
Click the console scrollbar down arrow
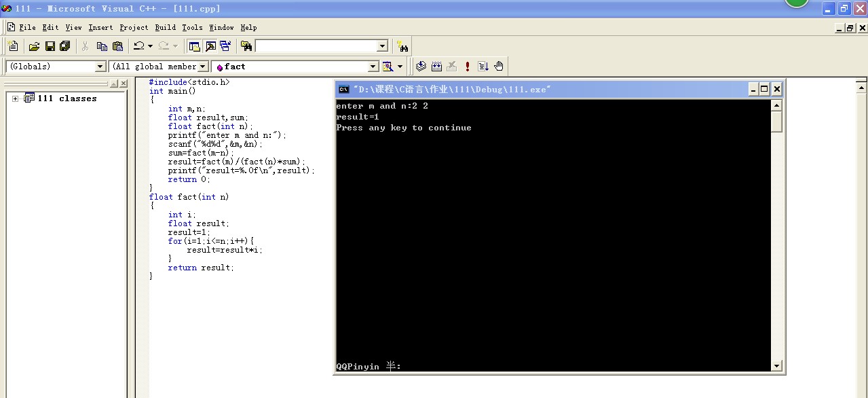pyautogui.click(x=776, y=366)
